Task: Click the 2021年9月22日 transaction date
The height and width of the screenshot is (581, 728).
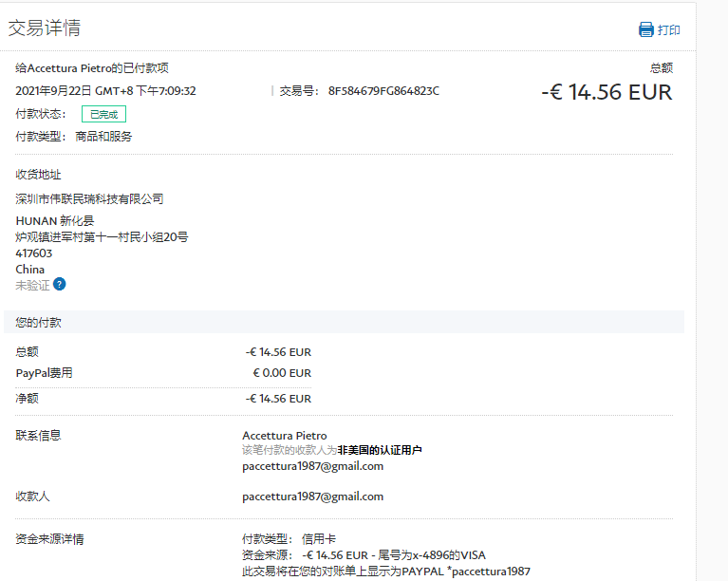Action: click(x=54, y=91)
